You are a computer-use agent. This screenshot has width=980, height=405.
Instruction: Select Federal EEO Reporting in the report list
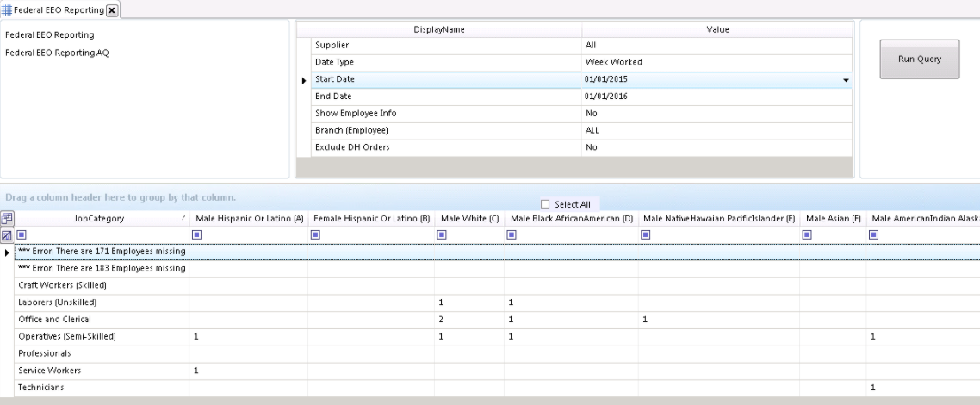tap(49, 35)
